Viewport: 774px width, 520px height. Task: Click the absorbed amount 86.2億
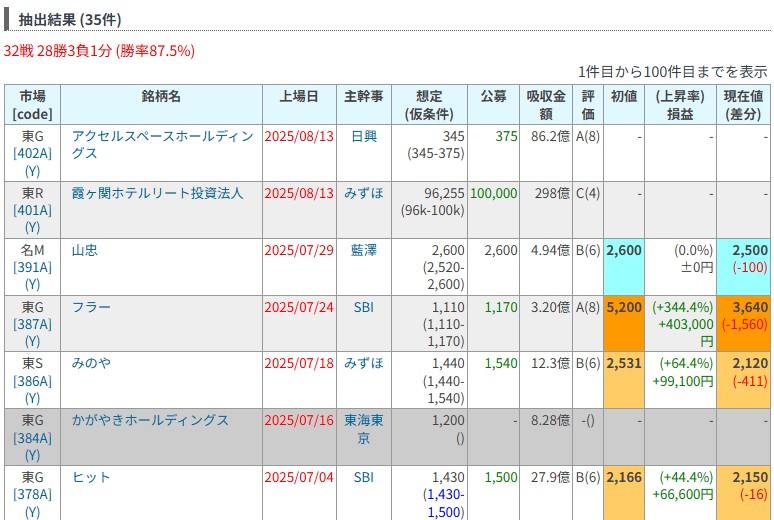pos(550,136)
